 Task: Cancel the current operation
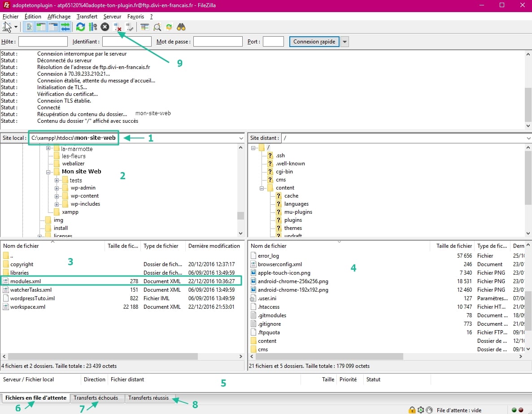click(x=105, y=27)
